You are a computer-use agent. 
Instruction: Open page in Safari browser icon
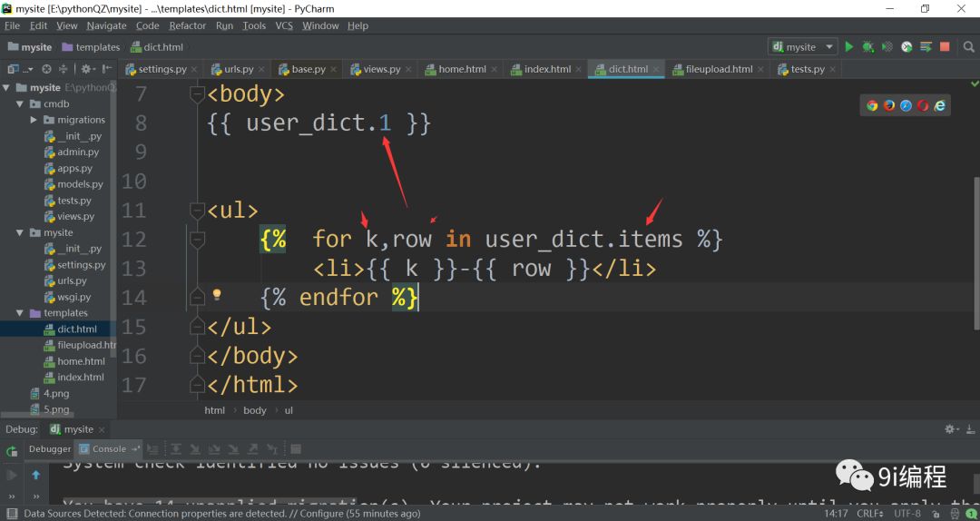point(906,105)
